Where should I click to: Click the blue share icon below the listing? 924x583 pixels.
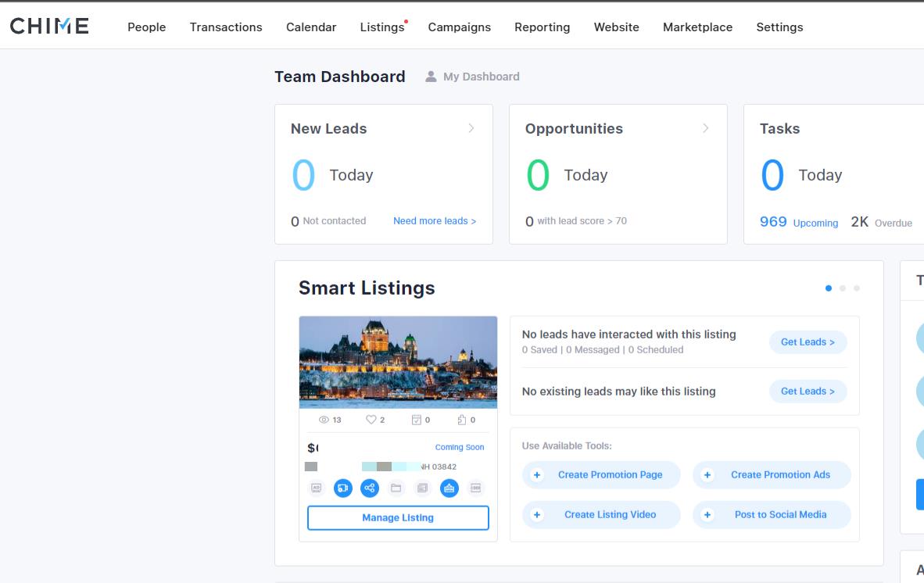click(x=370, y=488)
